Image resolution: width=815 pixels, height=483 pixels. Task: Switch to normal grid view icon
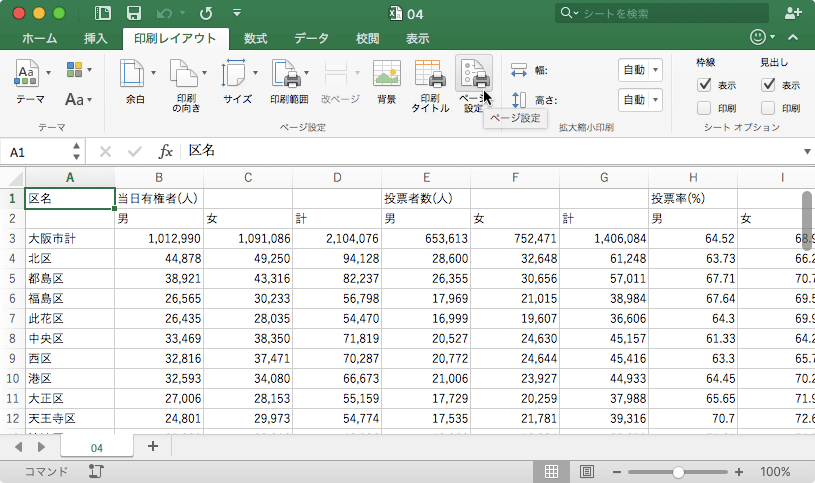tap(551, 472)
